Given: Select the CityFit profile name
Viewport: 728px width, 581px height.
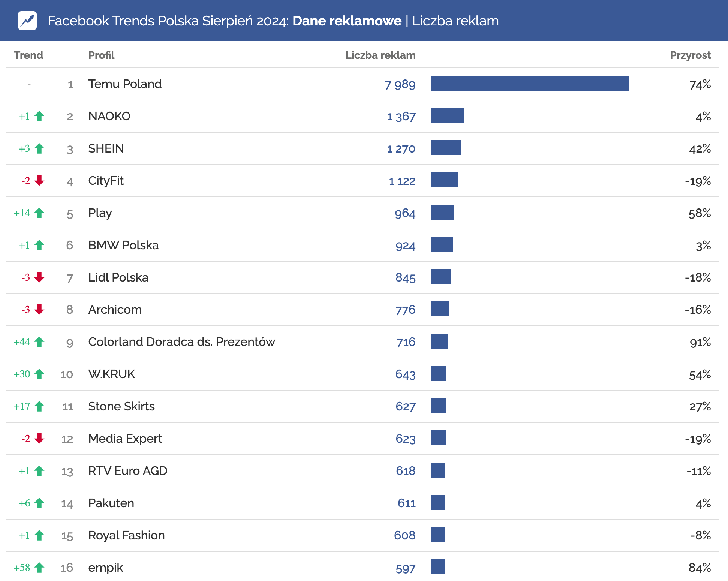Looking at the screenshot, I should point(106,181).
